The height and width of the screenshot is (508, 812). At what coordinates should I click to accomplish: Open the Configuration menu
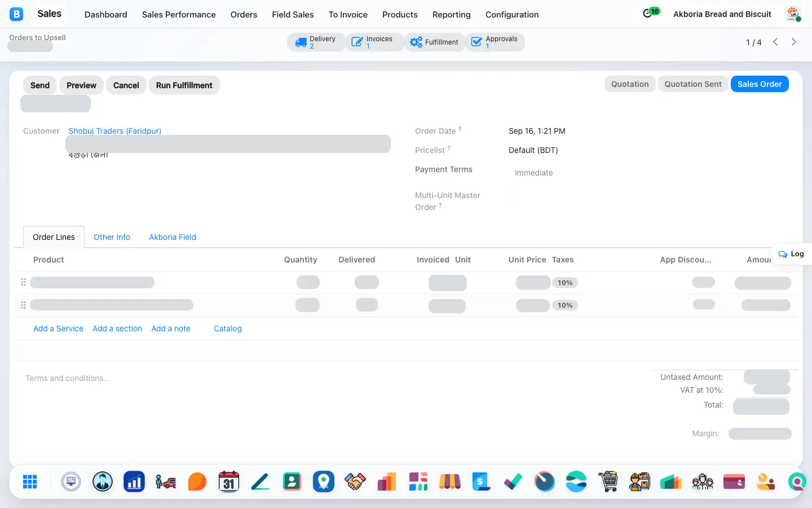pos(512,15)
